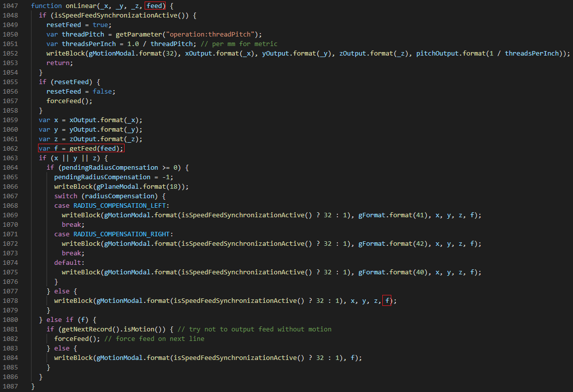Click zOutput on line 1061
This screenshot has height=392, width=573.
pyautogui.click(x=83, y=139)
